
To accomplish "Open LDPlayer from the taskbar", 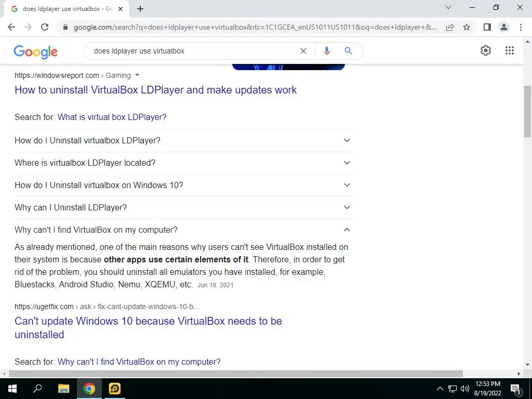I will click(x=115, y=389).
